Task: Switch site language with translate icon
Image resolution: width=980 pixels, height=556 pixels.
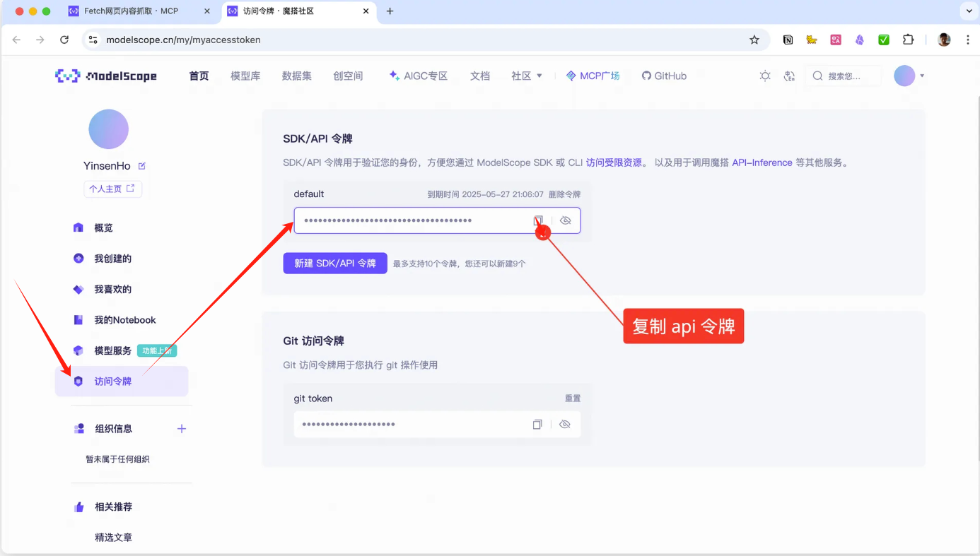Action: (x=789, y=76)
